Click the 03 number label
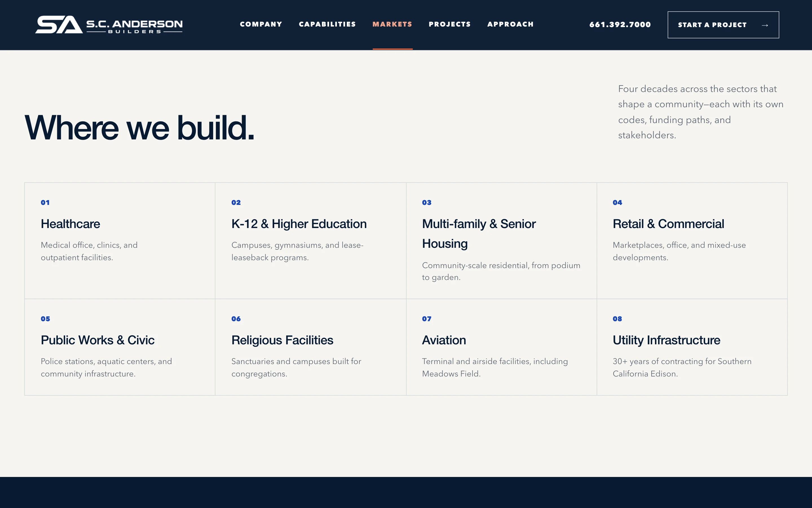812x508 pixels. 427,203
